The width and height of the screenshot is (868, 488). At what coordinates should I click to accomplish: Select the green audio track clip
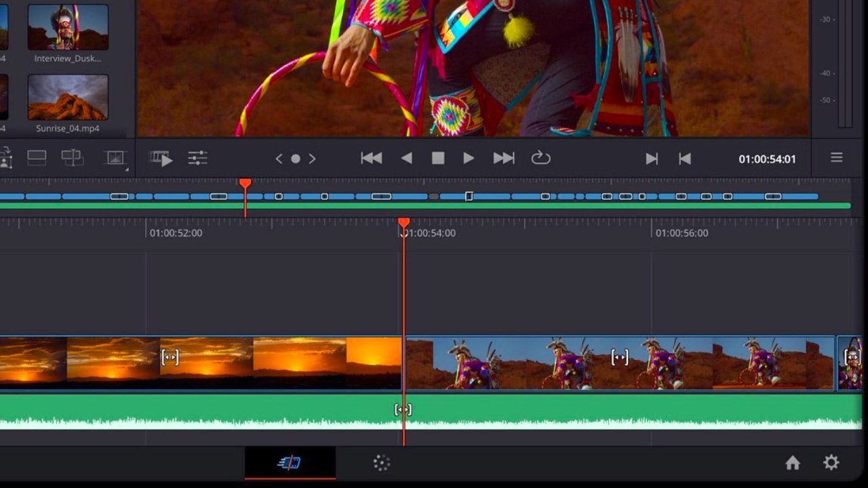pyautogui.click(x=431, y=412)
